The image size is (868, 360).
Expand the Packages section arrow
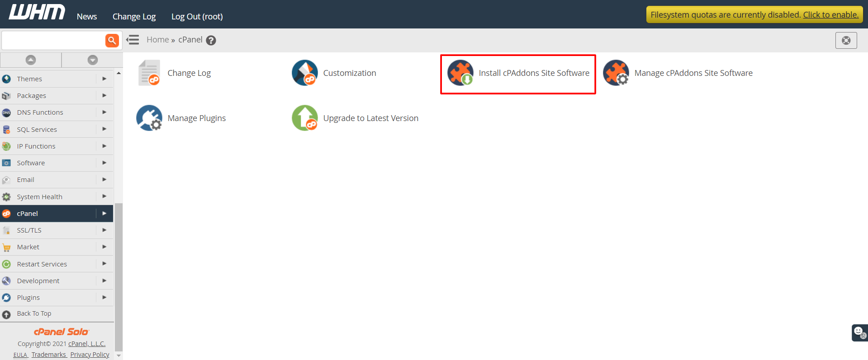(104, 95)
